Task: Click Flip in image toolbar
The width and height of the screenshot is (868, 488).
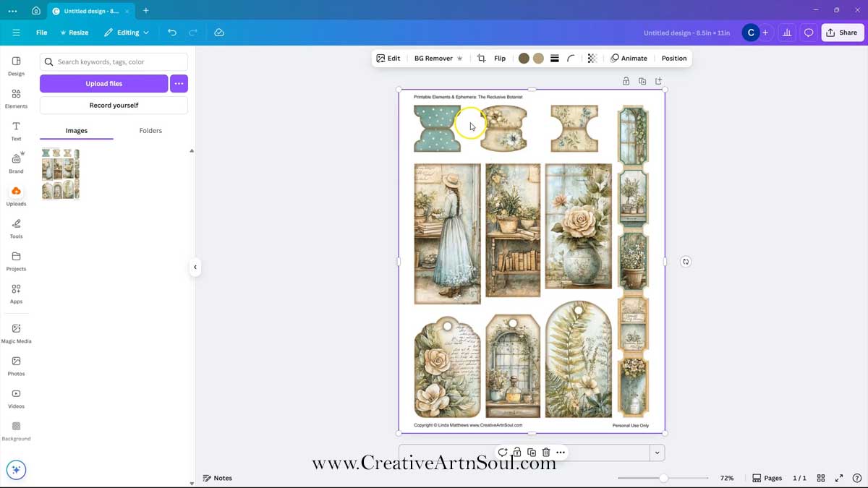Action: [x=500, y=59]
